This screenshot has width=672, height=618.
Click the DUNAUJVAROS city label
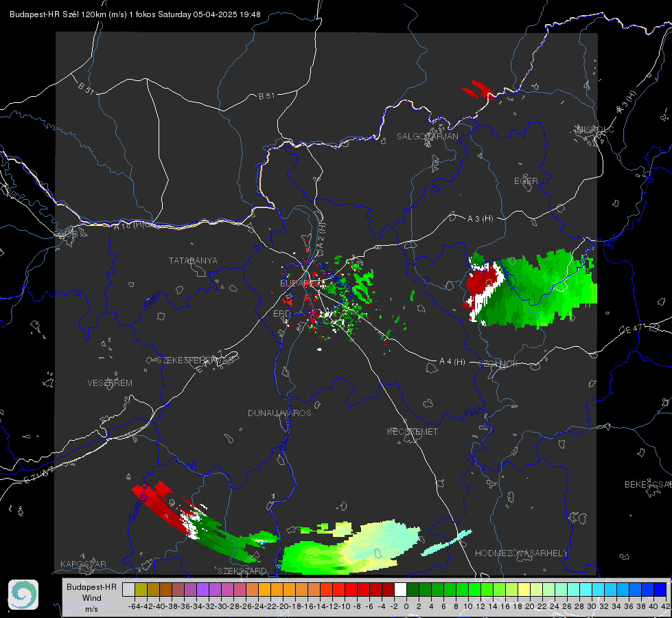pyautogui.click(x=279, y=413)
